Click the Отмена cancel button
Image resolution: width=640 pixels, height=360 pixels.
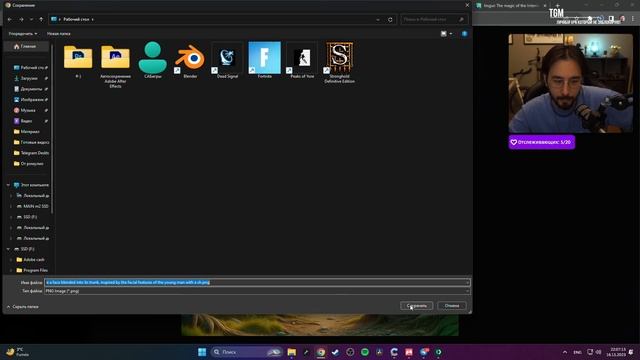[452, 306]
